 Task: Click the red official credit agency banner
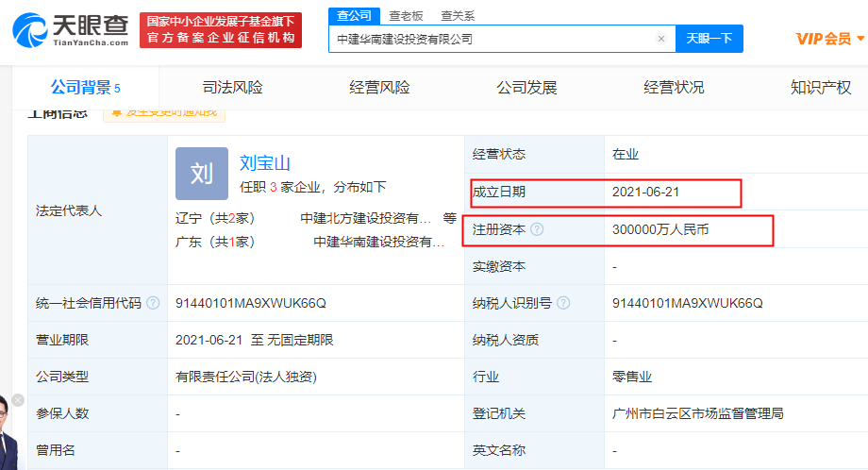point(220,30)
